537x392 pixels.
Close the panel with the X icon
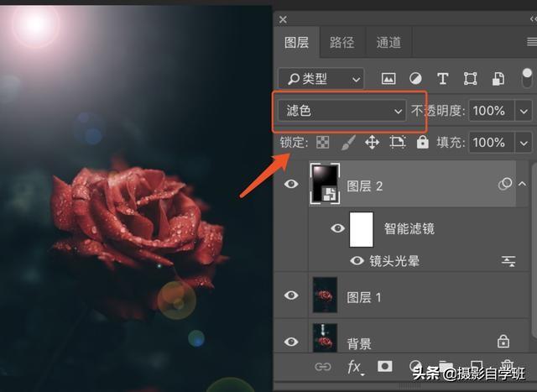click(x=283, y=19)
